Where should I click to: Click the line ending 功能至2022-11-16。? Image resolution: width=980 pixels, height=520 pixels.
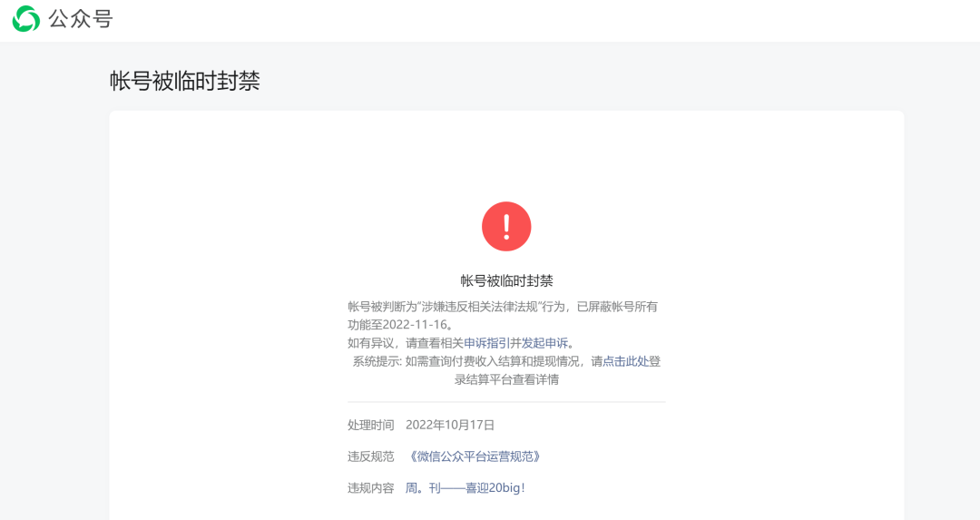pos(400,324)
